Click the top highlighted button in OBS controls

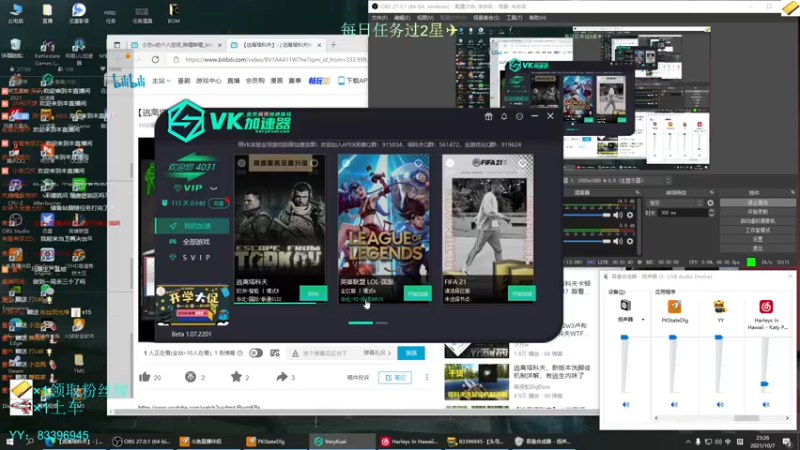pyautogui.click(x=757, y=203)
